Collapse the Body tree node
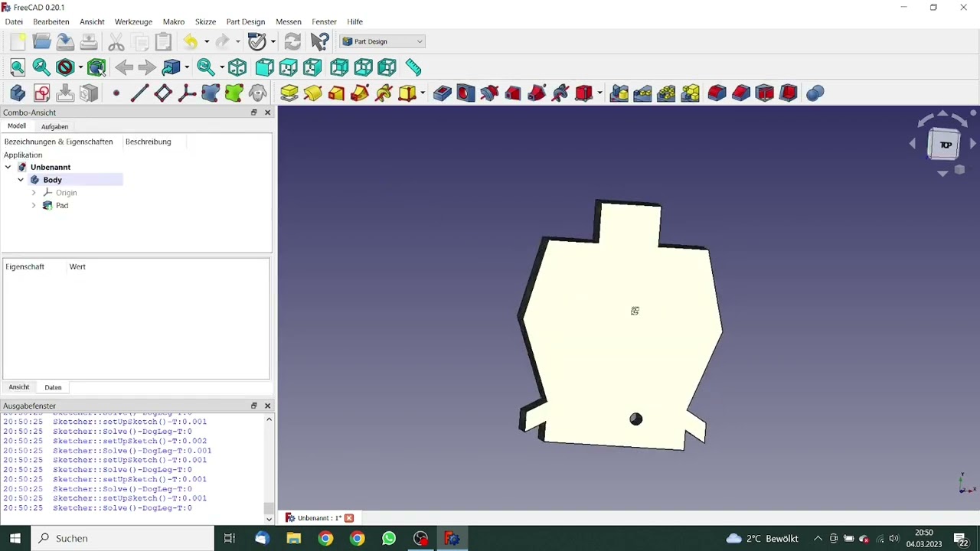Image resolution: width=980 pixels, height=551 pixels. coord(21,180)
